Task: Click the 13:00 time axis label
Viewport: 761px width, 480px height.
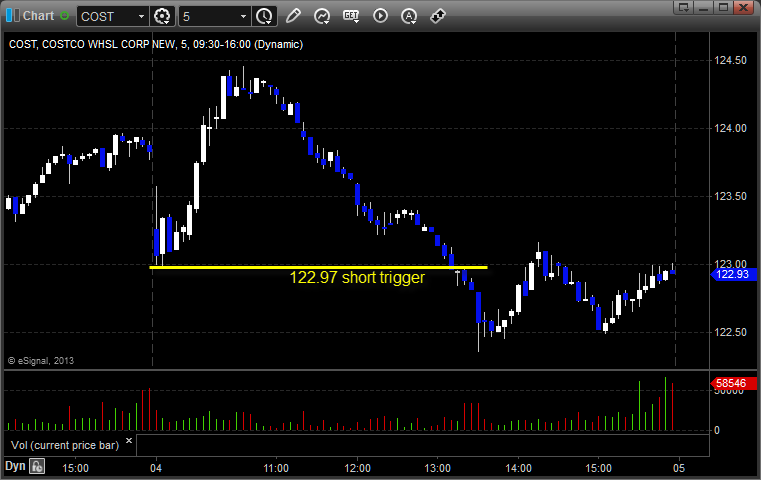Action: (438, 468)
